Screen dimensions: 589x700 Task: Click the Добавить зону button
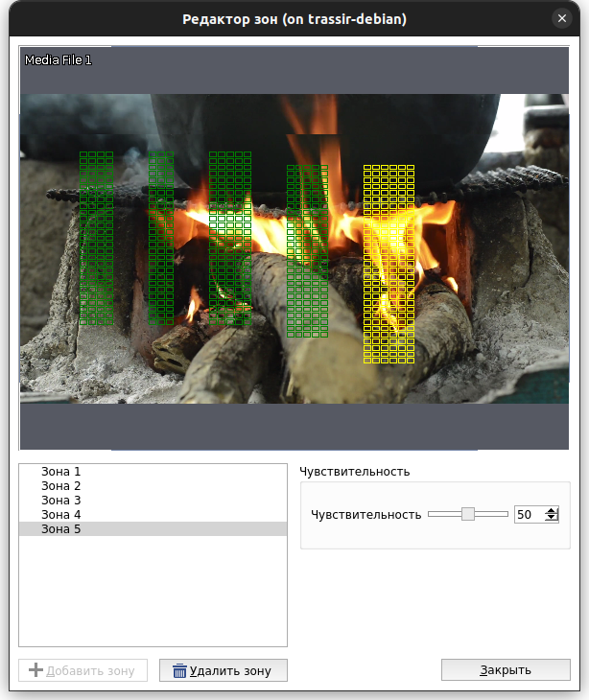pyautogui.click(x=82, y=670)
